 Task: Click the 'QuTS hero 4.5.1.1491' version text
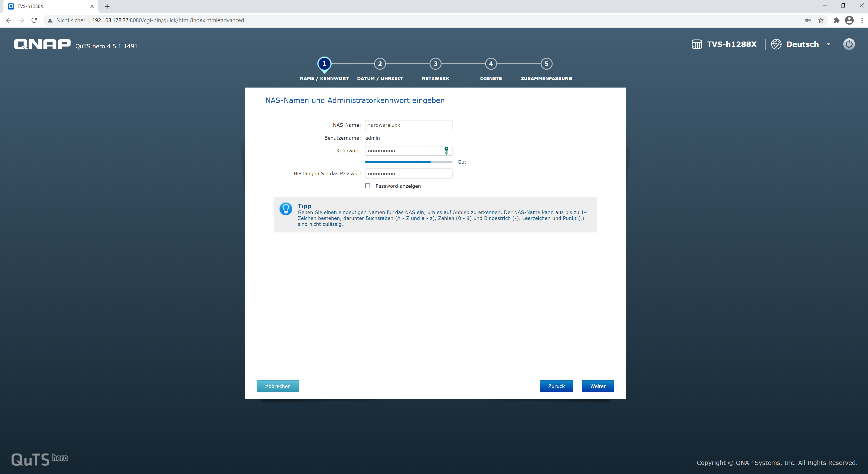coord(107,46)
